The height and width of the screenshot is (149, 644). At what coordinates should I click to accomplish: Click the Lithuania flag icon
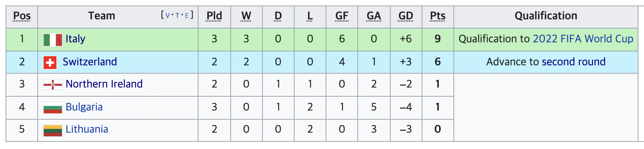point(52,130)
